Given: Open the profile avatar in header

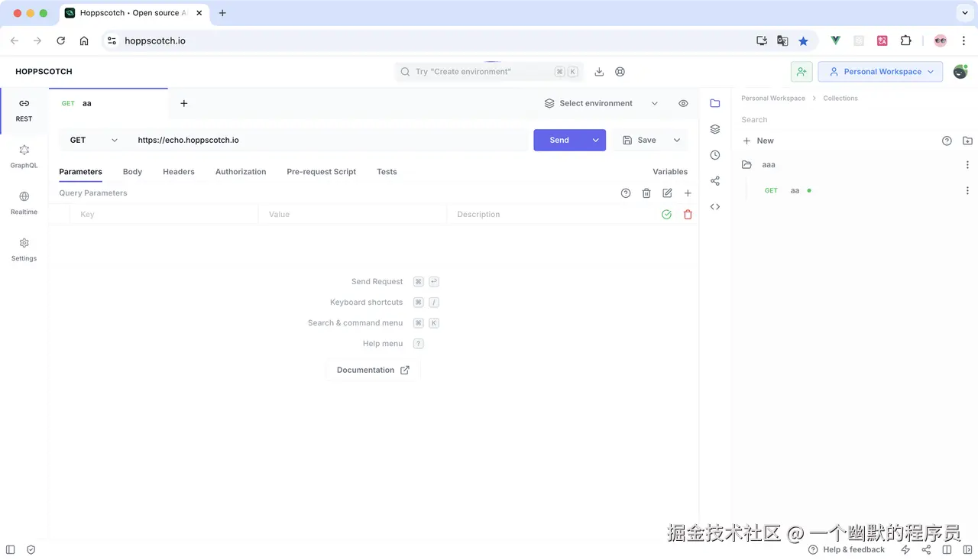Looking at the screenshot, I should [x=960, y=72].
